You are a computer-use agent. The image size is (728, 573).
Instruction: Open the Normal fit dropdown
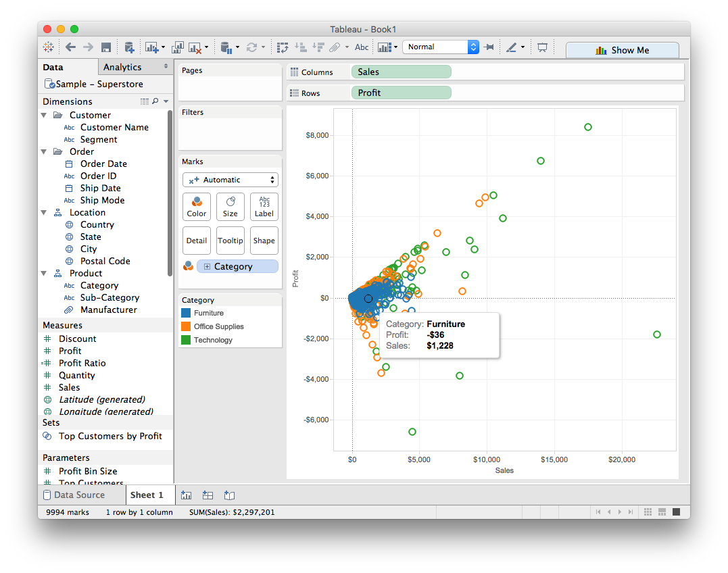(440, 47)
